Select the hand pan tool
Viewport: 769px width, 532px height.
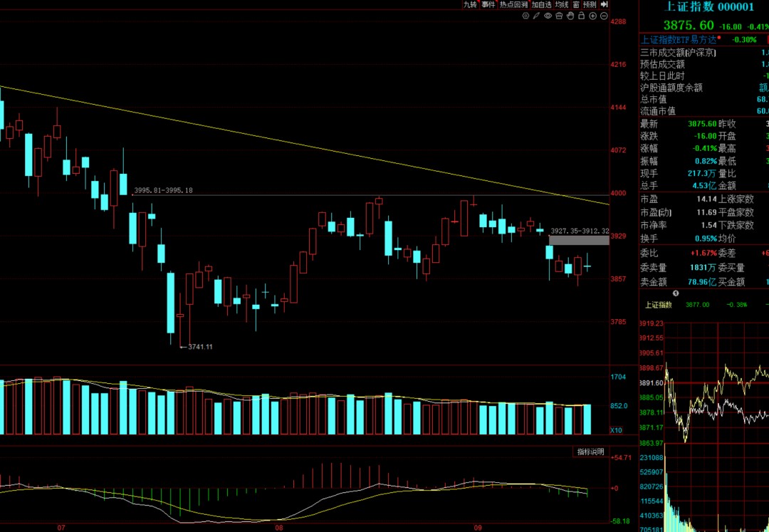click(x=570, y=16)
